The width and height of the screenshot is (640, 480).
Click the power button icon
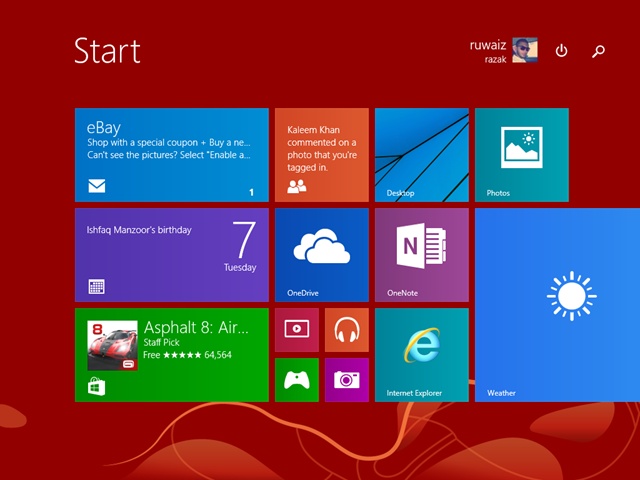click(x=561, y=51)
